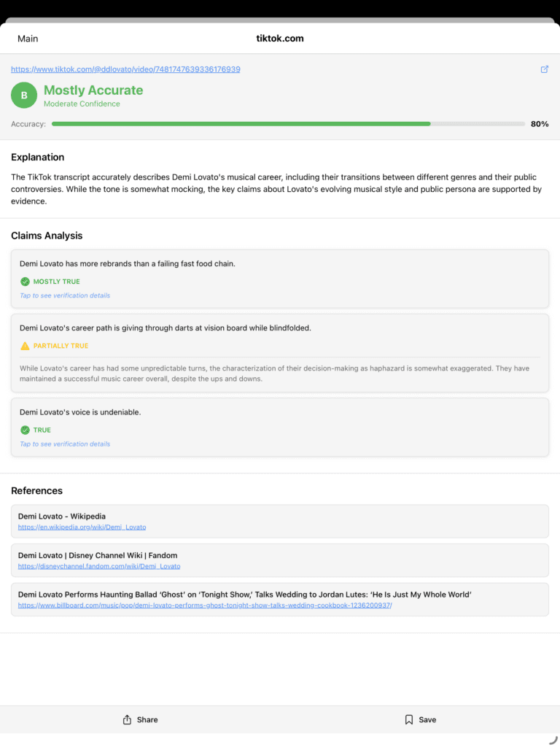The height and width of the screenshot is (747, 560).
Task: Click the open external link icon
Action: point(544,69)
